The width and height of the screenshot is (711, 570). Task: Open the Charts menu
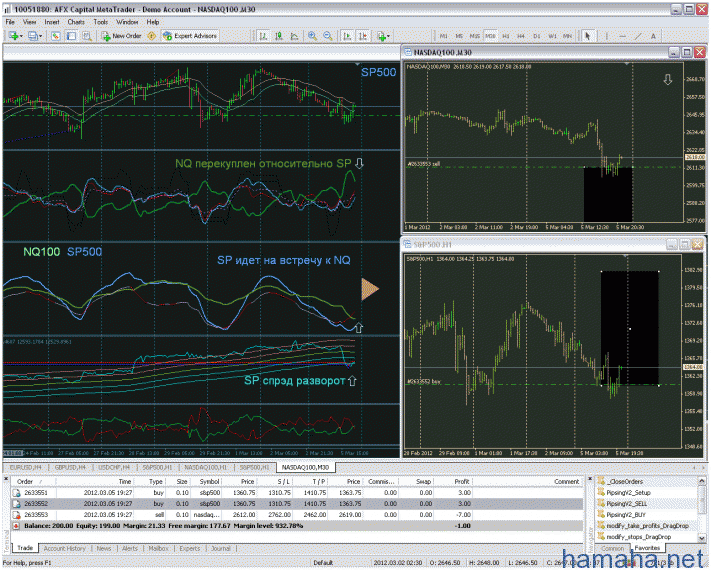tap(76, 22)
